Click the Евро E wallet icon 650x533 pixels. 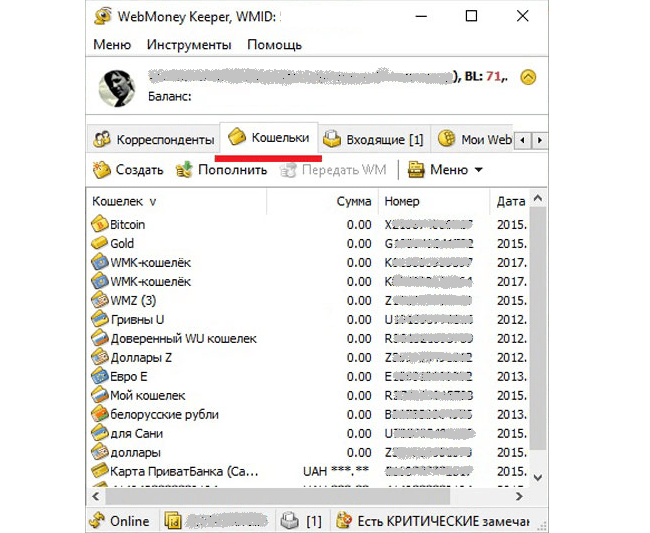point(99,376)
